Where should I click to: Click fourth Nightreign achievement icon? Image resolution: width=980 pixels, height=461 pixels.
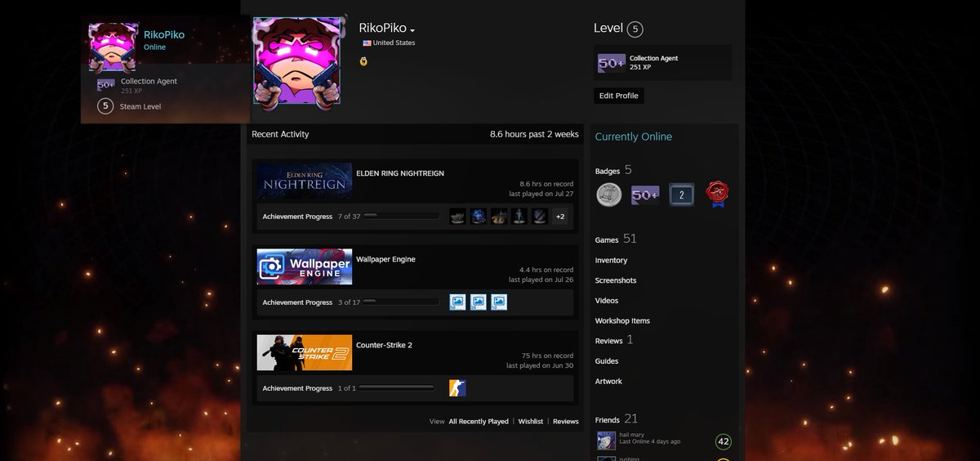519,217
